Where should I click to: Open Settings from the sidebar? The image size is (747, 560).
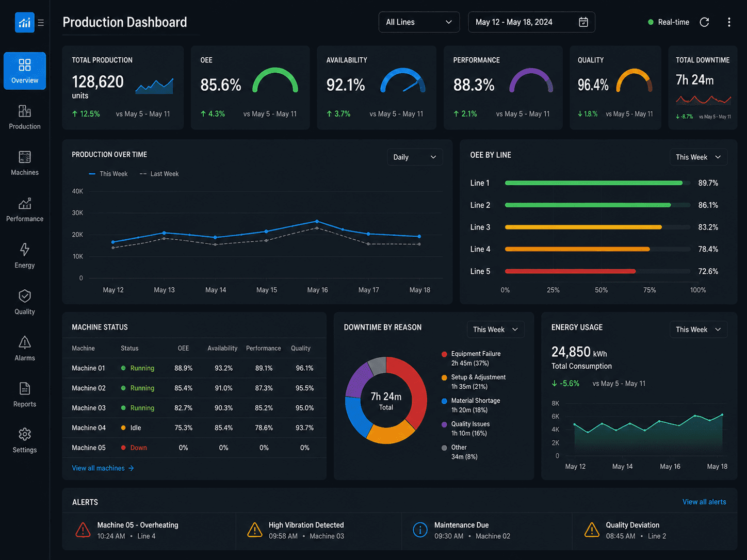pos(25,440)
